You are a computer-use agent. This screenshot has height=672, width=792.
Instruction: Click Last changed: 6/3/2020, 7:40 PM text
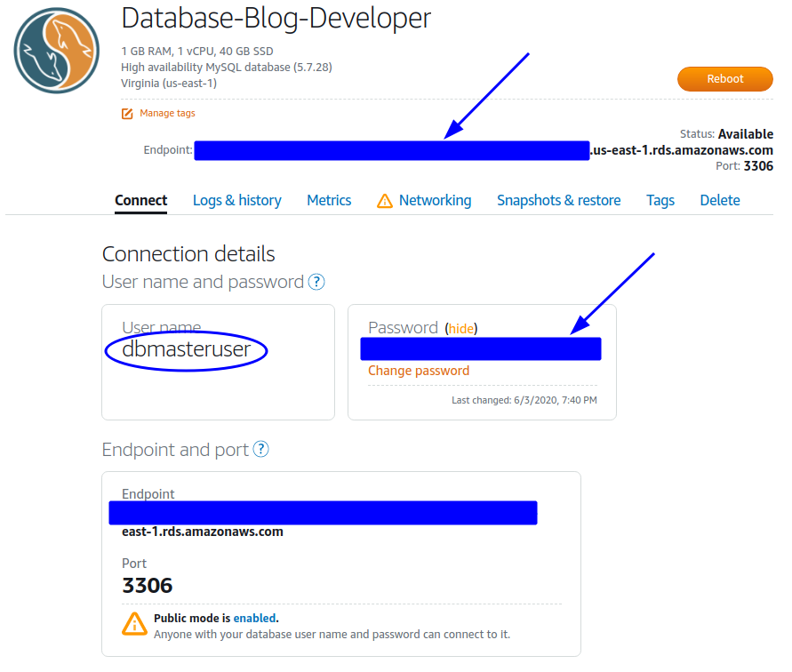point(524,400)
